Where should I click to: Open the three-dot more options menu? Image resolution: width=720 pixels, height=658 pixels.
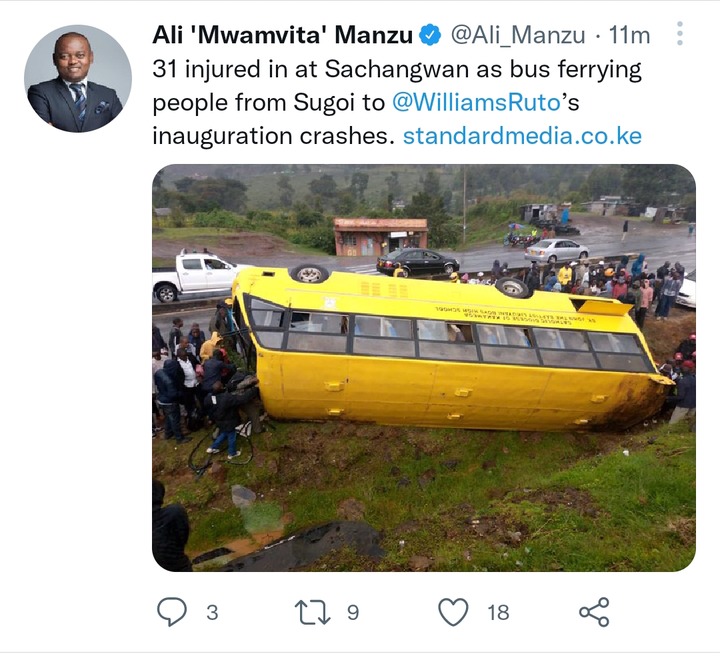pyautogui.click(x=680, y=34)
